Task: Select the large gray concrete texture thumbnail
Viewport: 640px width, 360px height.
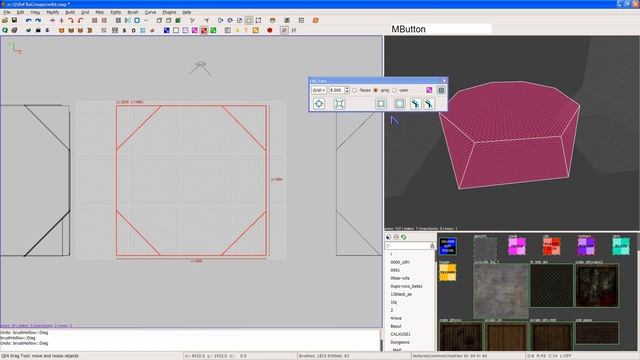Action: point(501,291)
